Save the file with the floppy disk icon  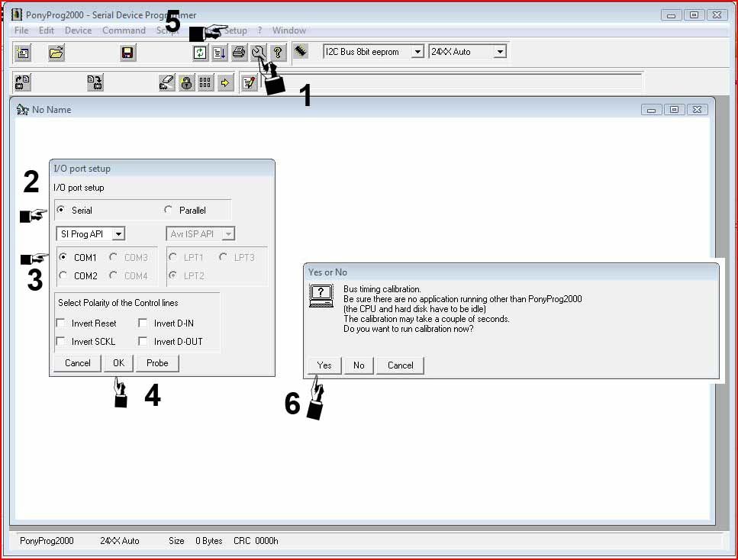127,52
